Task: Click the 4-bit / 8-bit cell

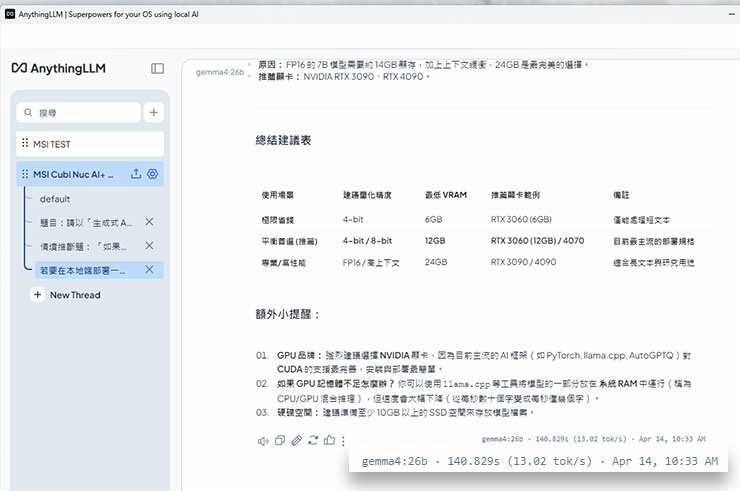Action: 367,241
